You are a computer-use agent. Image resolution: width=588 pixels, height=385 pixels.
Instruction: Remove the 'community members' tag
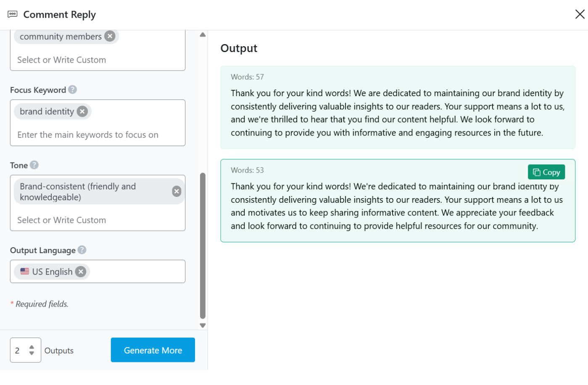[110, 37]
